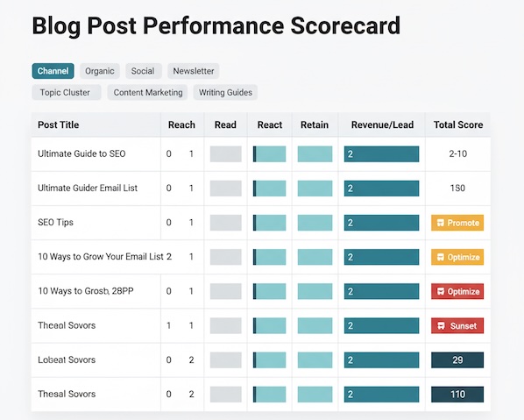Filter by Organic channel
Image resolution: width=524 pixels, height=420 pixels.
pyautogui.click(x=100, y=71)
